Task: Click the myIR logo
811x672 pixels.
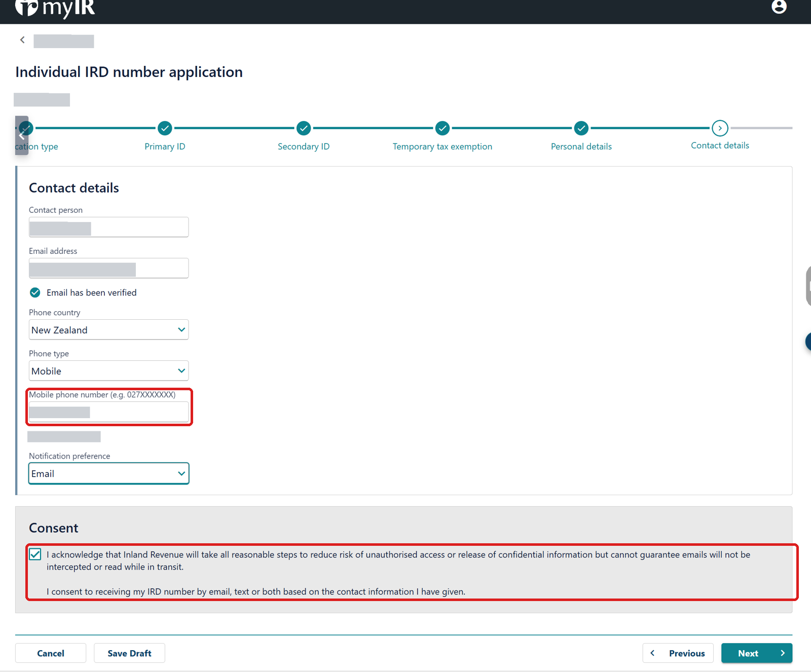Action: (x=55, y=8)
